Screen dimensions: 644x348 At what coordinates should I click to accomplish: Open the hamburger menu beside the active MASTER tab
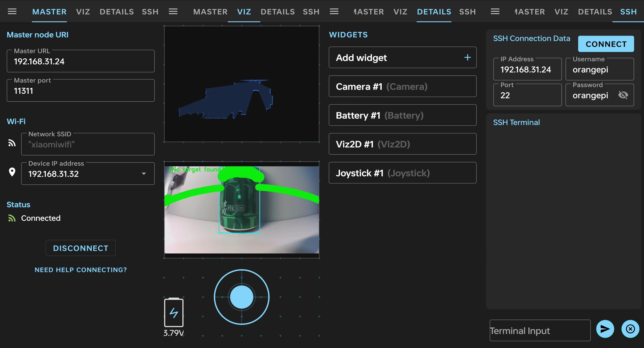click(x=12, y=11)
